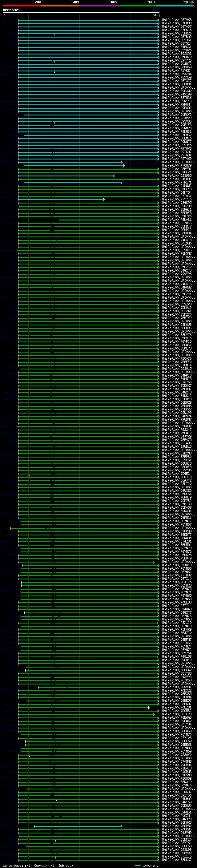Select the UniRef100_C1EFY9 label
Image resolution: width=197 pixels, height=868 pixels.
tap(177, 189)
